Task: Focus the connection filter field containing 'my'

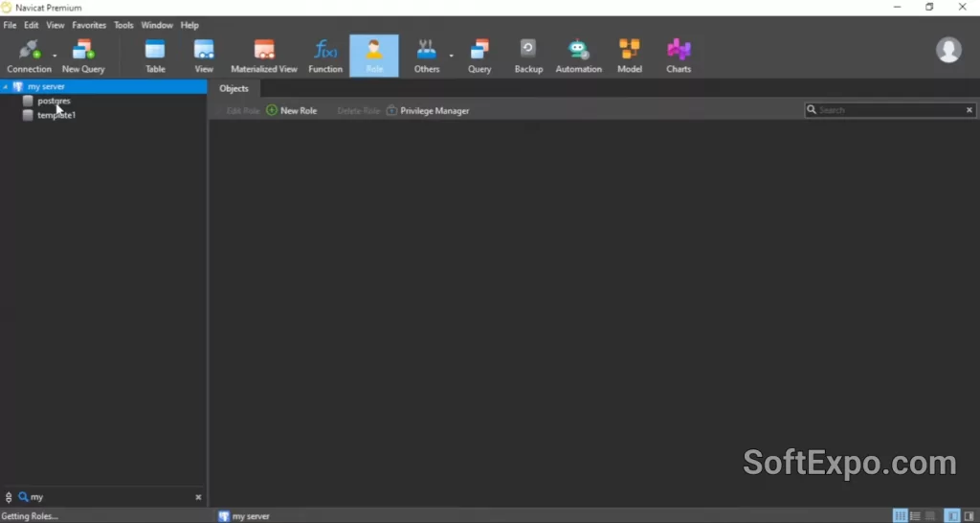Action: [x=111, y=497]
